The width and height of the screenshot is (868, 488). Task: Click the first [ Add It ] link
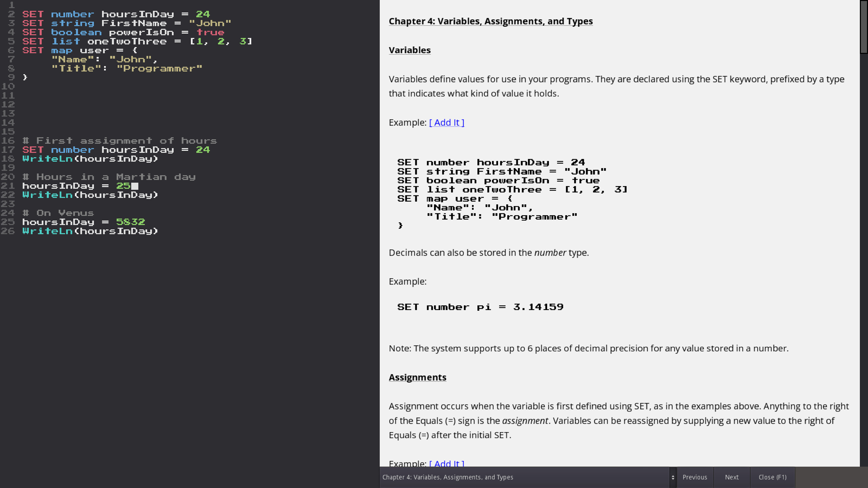(x=446, y=122)
